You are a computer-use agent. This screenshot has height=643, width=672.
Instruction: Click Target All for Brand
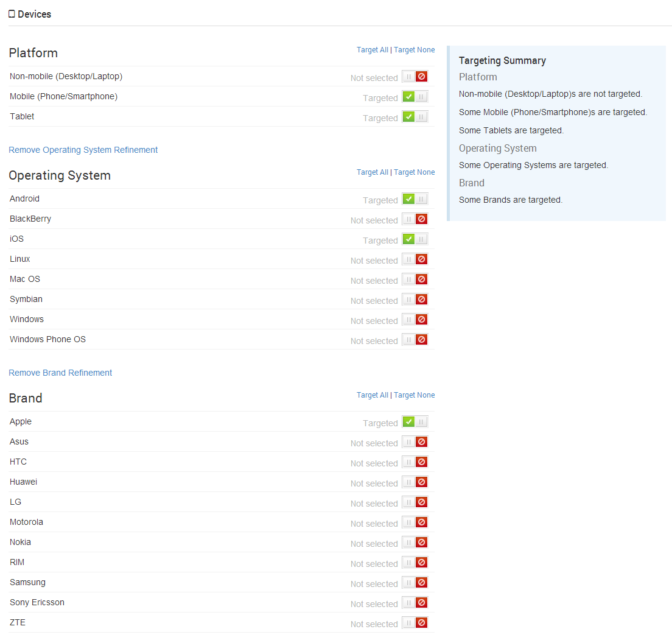click(373, 395)
